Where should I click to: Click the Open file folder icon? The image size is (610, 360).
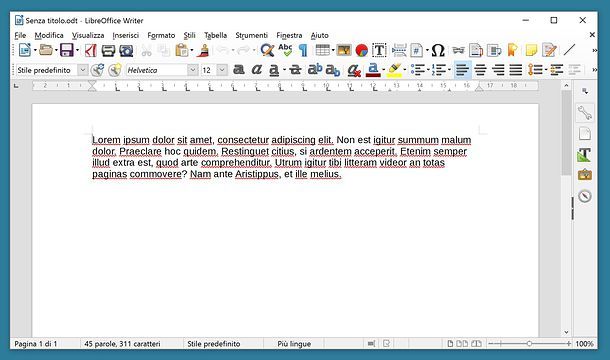click(x=46, y=50)
